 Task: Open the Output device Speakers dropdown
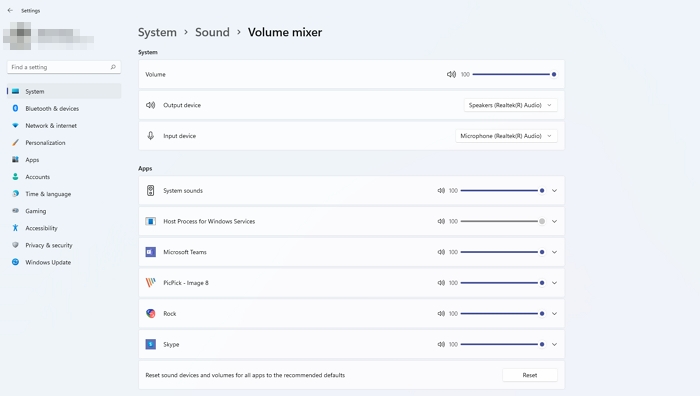pos(510,105)
